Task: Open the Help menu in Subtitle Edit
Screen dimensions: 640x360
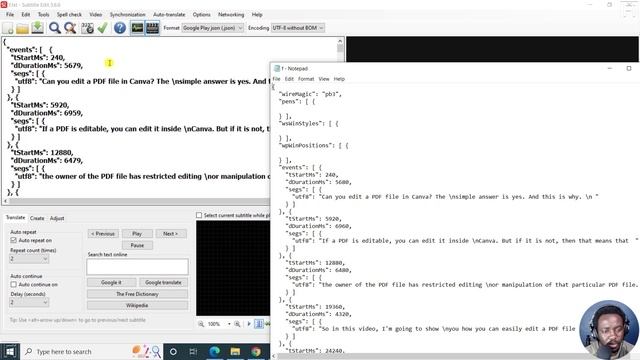Action: click(257, 15)
